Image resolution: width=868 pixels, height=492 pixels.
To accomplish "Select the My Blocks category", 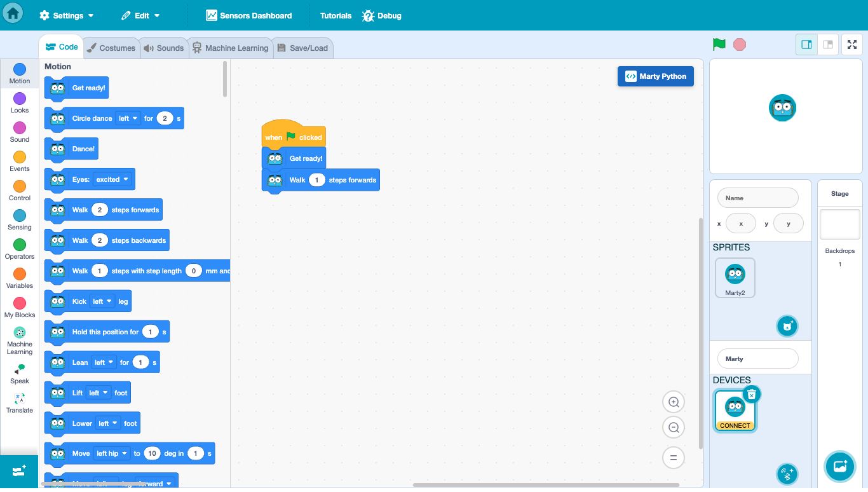I will (x=20, y=307).
